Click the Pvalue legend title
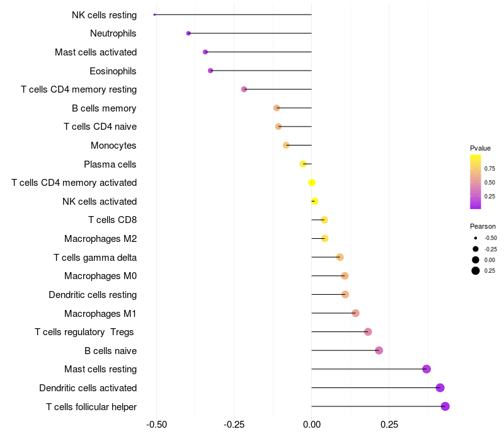Screen dimensions: 504x441 click(x=480, y=148)
